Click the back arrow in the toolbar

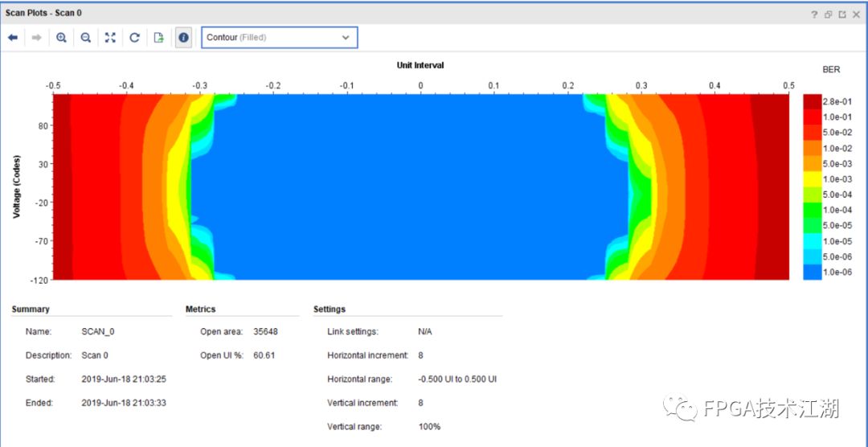(13, 38)
